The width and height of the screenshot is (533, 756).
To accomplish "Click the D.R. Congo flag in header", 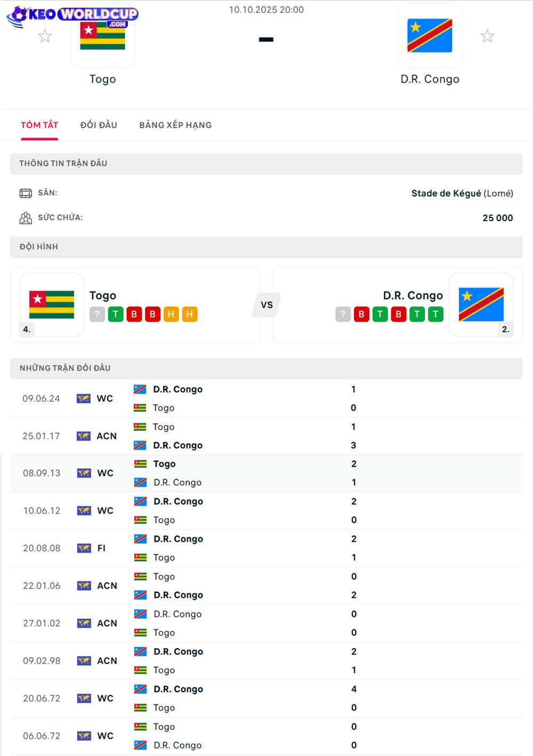I will coord(430,36).
